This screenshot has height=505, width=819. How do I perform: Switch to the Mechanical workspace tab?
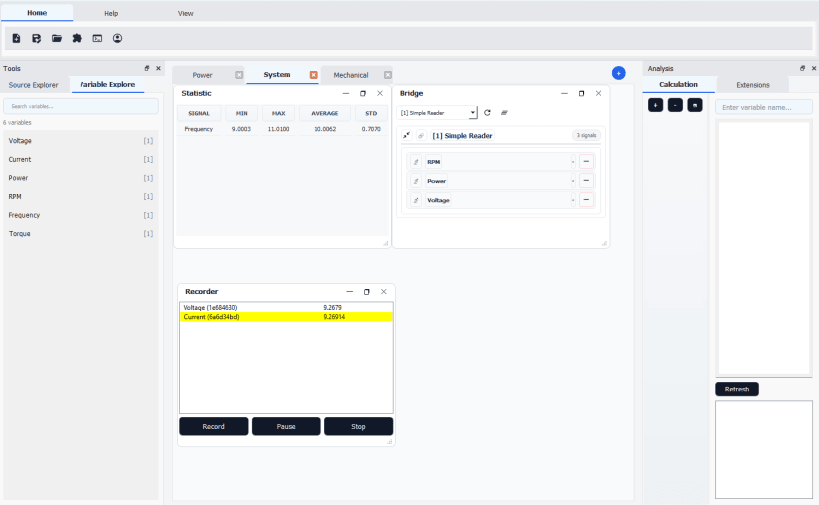pyautogui.click(x=350, y=75)
